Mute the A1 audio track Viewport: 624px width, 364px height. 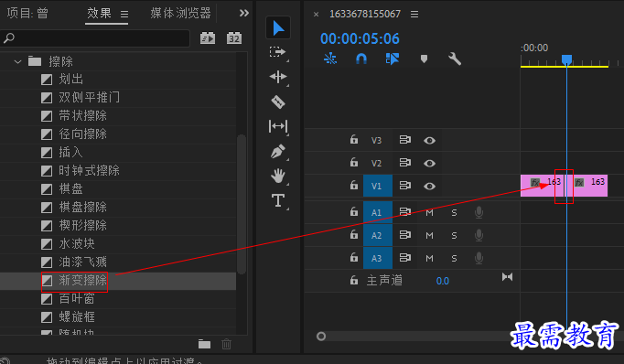click(x=429, y=213)
